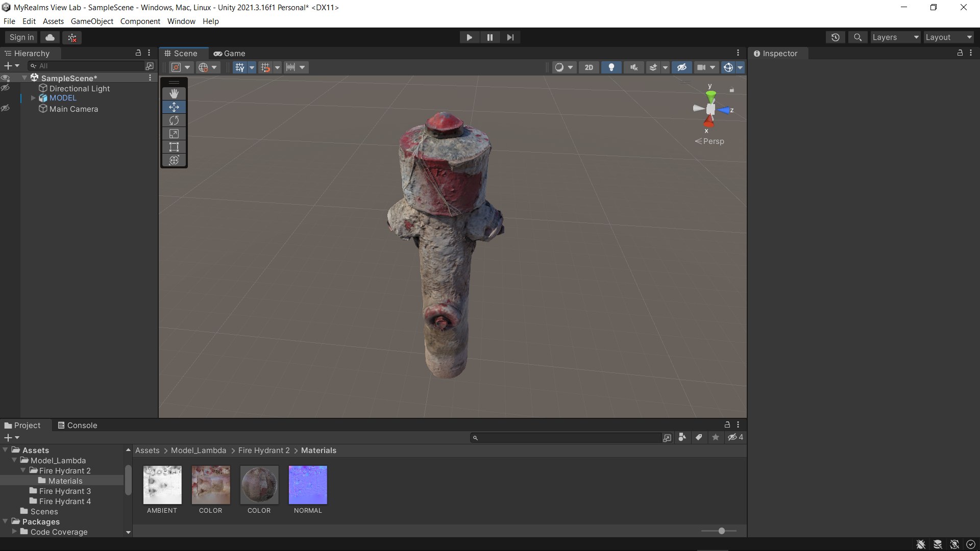This screenshot has width=980, height=551.
Task: Click the Step frame button
Action: 510,37
